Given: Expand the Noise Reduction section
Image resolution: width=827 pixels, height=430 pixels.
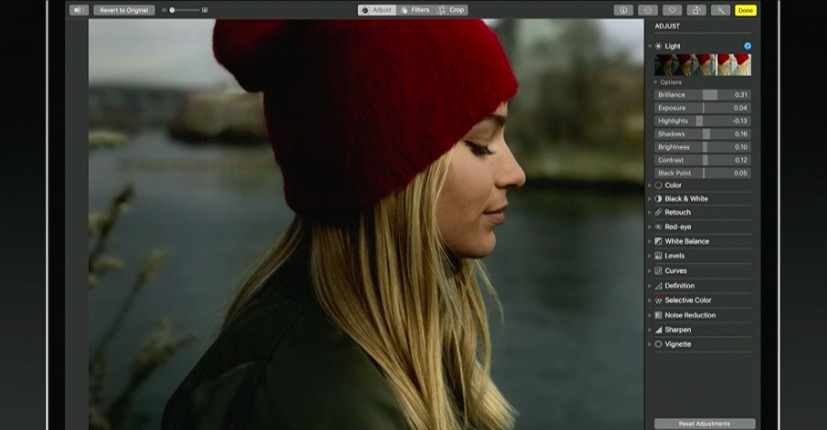Looking at the screenshot, I should pyautogui.click(x=650, y=315).
